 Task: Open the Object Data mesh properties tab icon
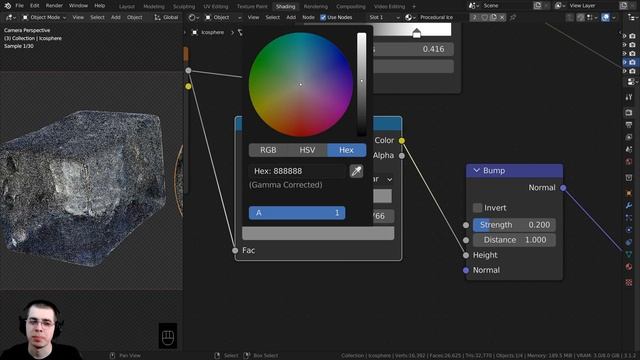point(629,254)
